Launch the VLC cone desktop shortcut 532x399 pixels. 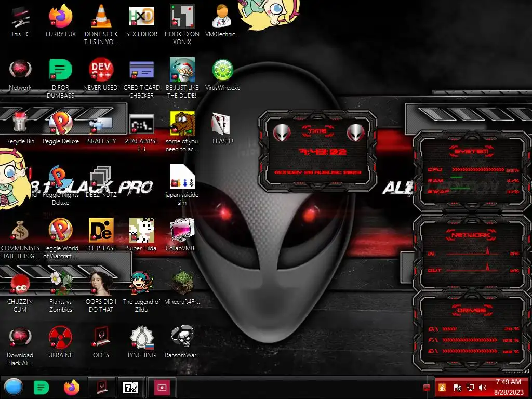101,25
